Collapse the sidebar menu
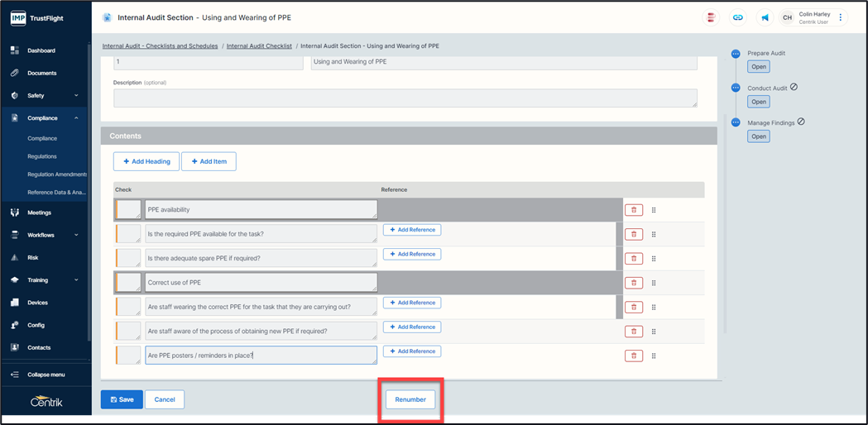868x425 pixels. 46,375
